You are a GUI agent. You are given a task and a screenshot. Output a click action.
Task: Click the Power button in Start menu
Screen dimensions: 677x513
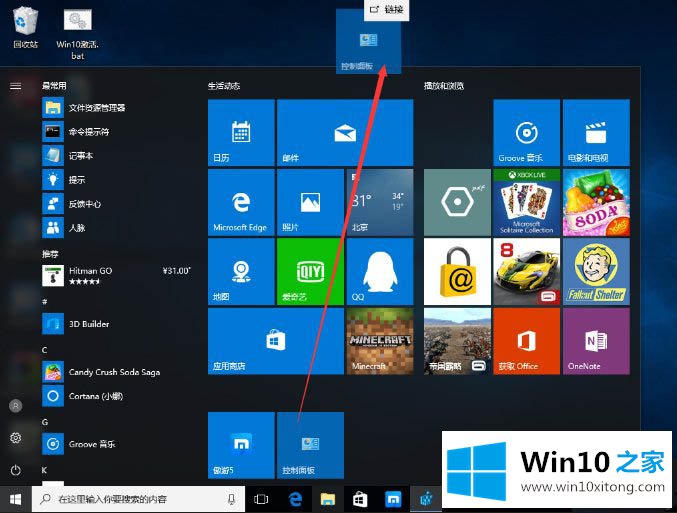tap(16, 470)
